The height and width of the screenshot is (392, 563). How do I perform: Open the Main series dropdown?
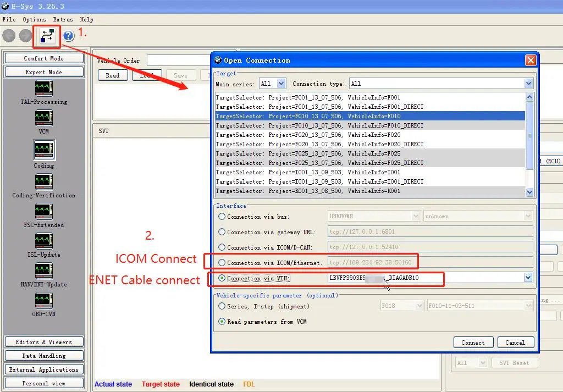[x=273, y=82]
